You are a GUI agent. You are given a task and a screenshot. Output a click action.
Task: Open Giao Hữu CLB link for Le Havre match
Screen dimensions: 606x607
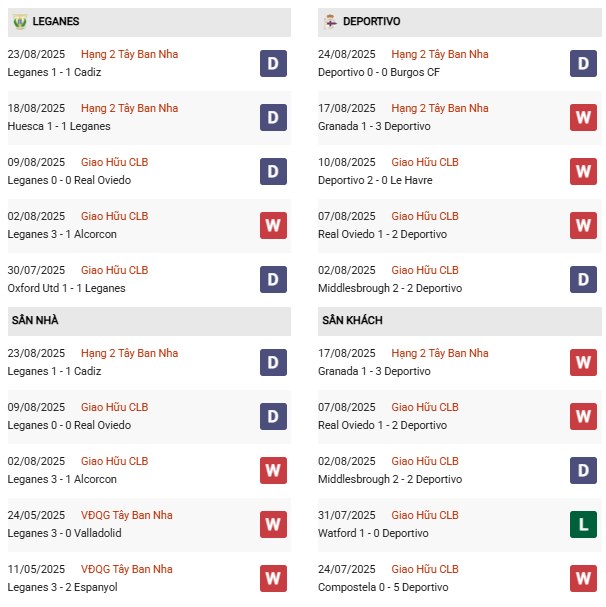pos(425,162)
